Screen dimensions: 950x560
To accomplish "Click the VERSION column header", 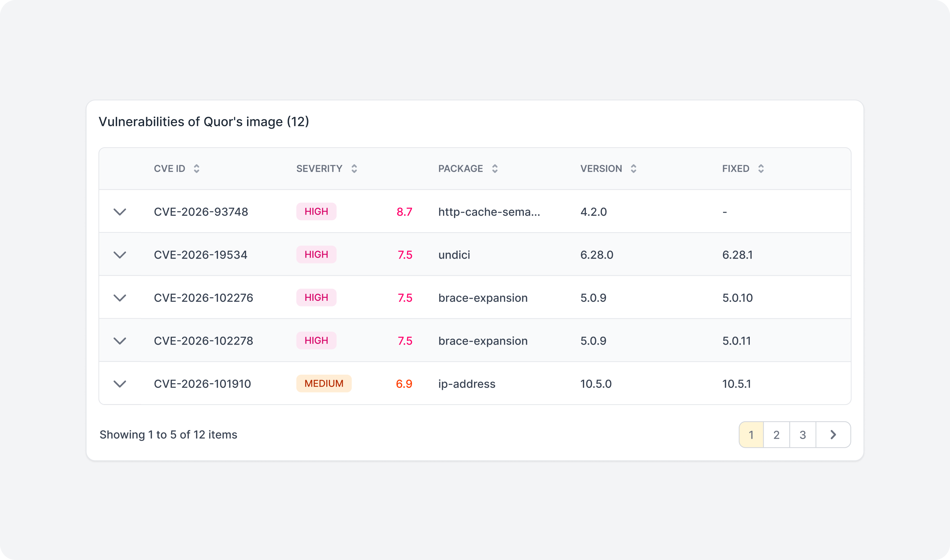I will click(601, 169).
